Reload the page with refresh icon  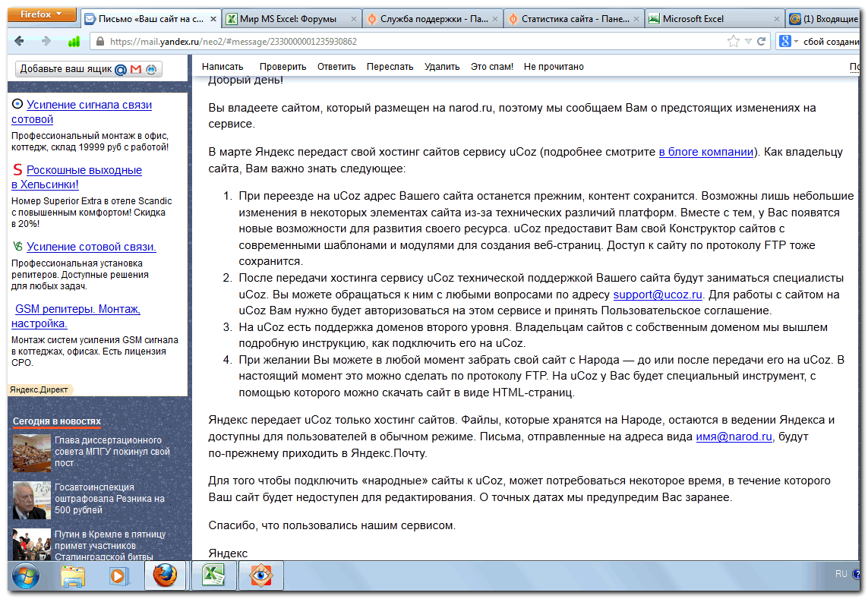click(761, 41)
